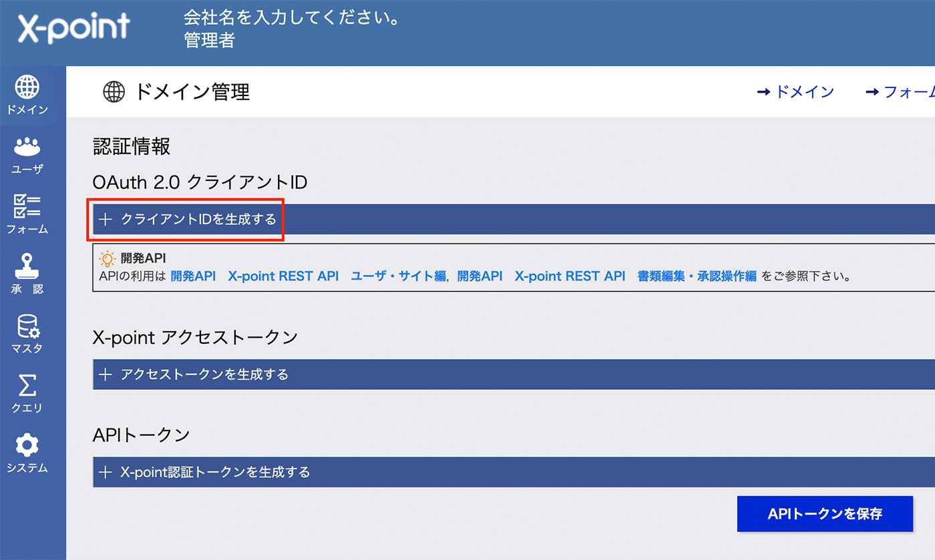This screenshot has width=935, height=560.
Task: Open the User management sidebar icon
Action: [x=27, y=147]
